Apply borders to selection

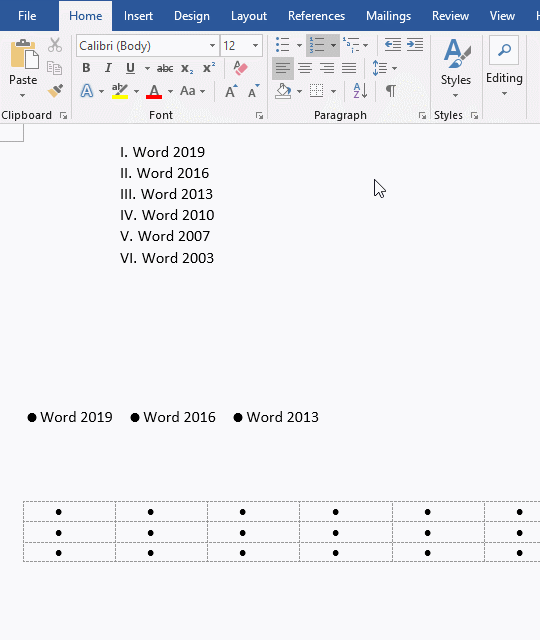click(x=316, y=91)
